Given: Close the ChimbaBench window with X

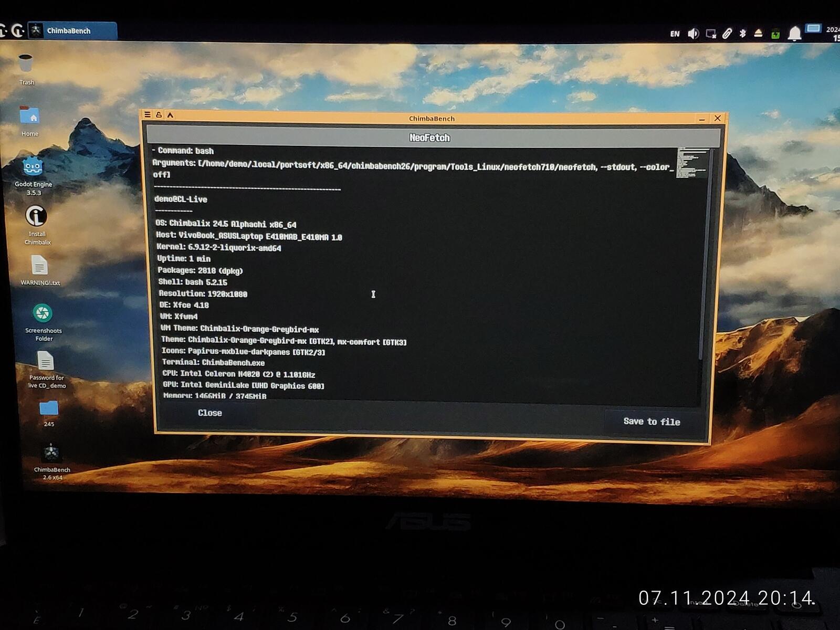Looking at the screenshot, I should click(x=718, y=119).
